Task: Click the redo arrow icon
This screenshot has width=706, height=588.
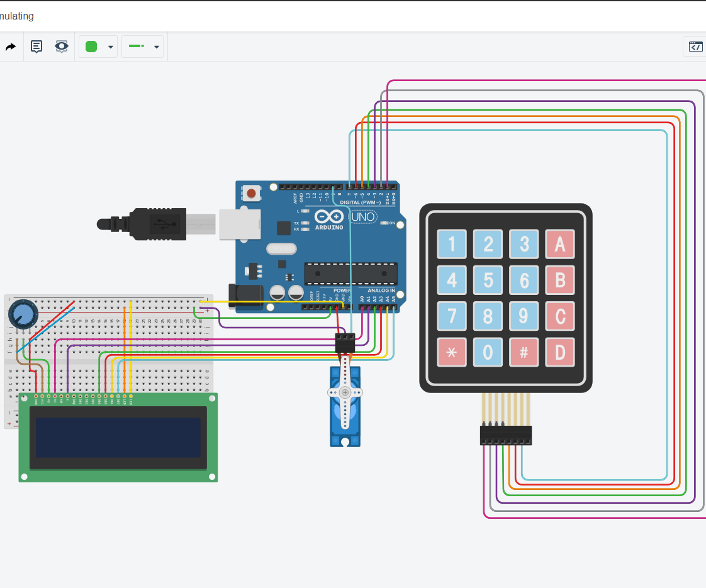Action: click(x=10, y=47)
